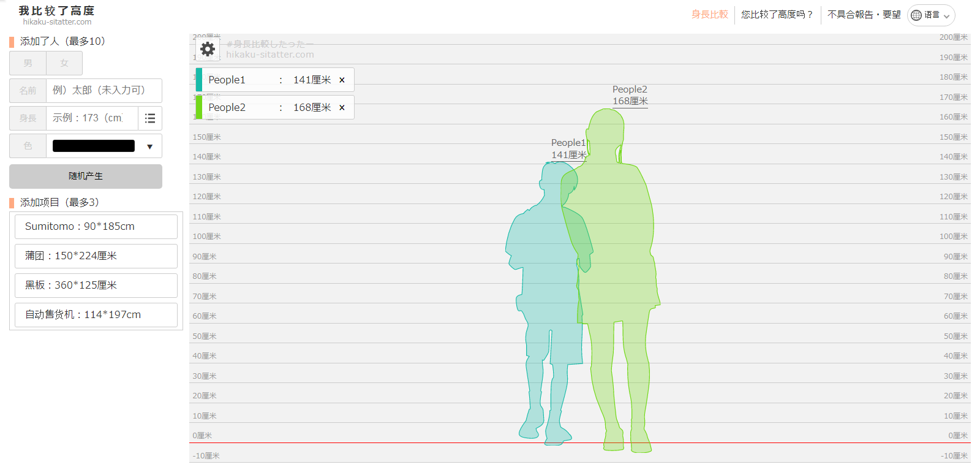
Task: Click the globe language icon
Action: (x=916, y=15)
